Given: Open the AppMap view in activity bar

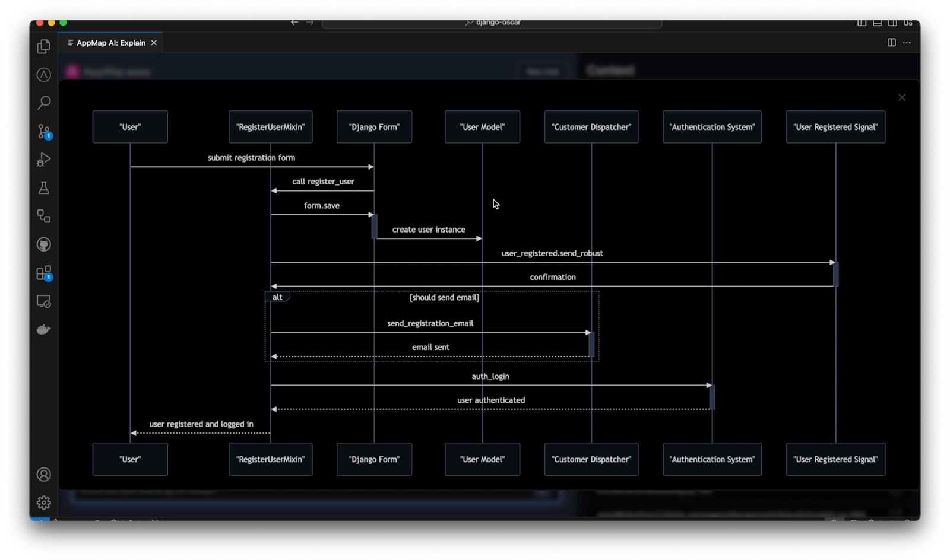Looking at the screenshot, I should (x=43, y=75).
